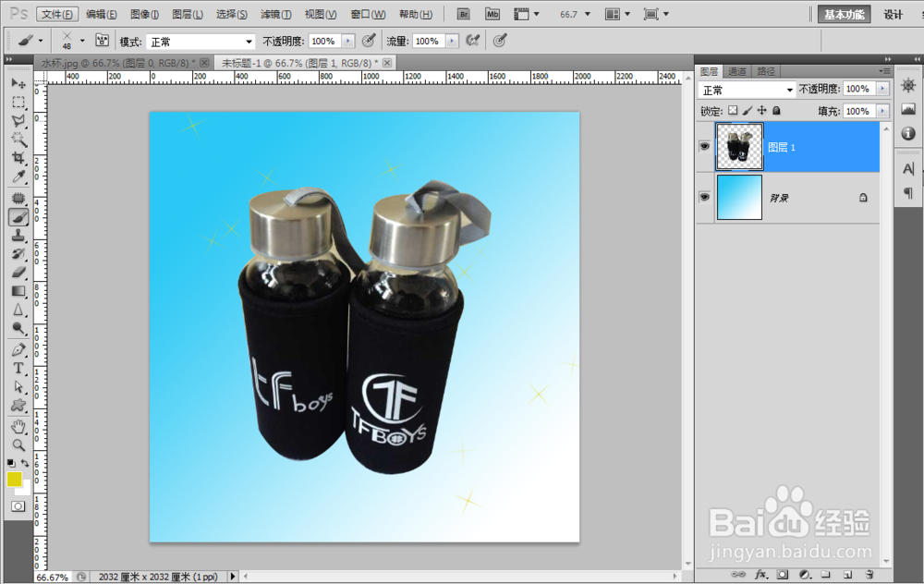Click the 基本功能 workspace button
Image resolution: width=924 pixels, height=584 pixels.
[x=844, y=14]
